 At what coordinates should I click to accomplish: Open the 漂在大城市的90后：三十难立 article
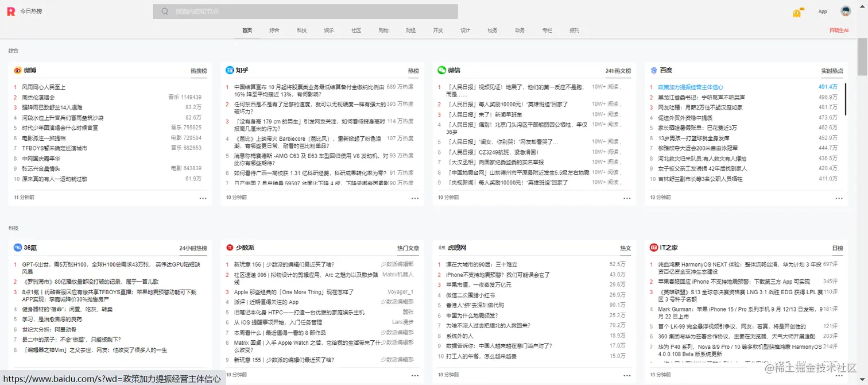click(482, 264)
